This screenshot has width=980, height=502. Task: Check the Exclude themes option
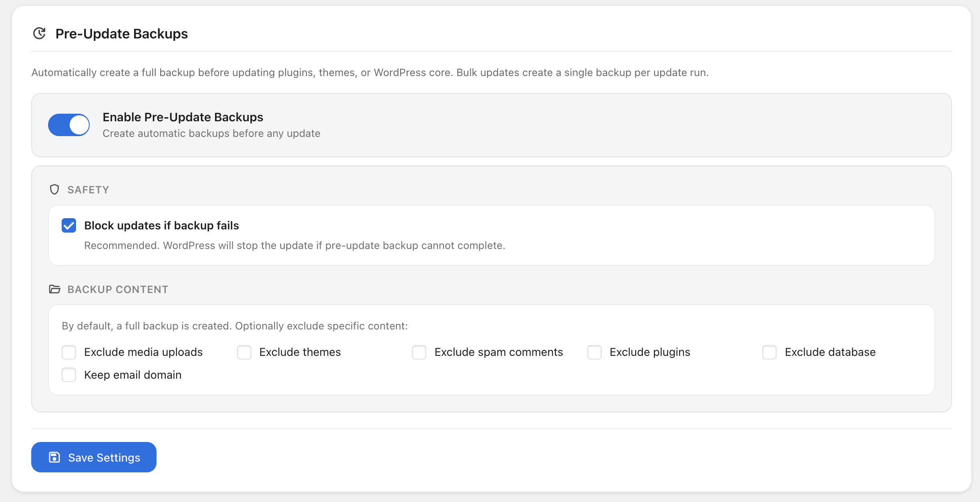[x=244, y=352]
